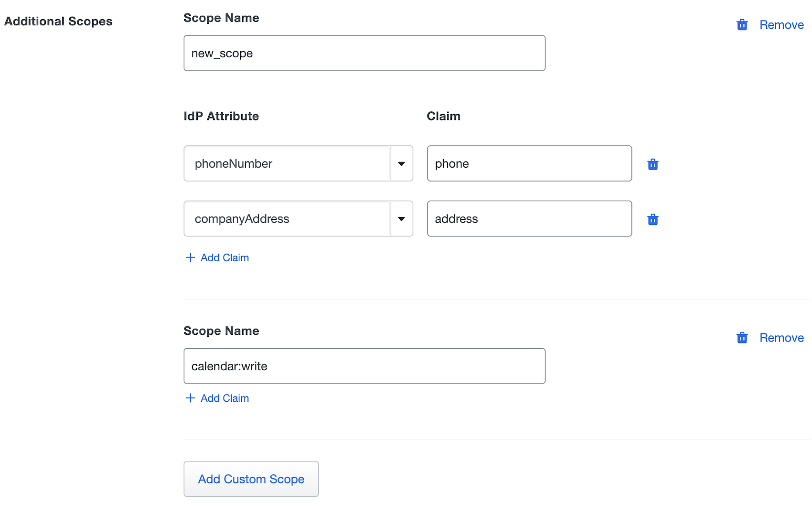Image resolution: width=812 pixels, height=513 pixels.
Task: Click the calendar:write scope name field
Action: [x=364, y=366]
